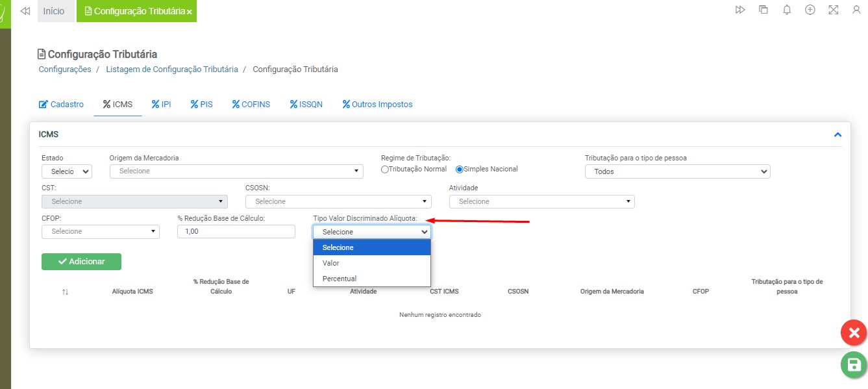Image resolution: width=868 pixels, height=389 pixels.
Task: Click the red cancel X round button
Action: tap(854, 333)
